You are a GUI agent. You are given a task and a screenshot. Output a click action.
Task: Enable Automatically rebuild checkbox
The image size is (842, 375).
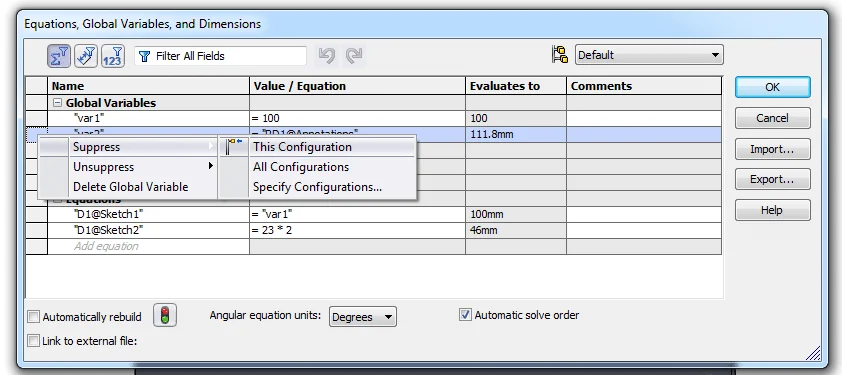(34, 317)
